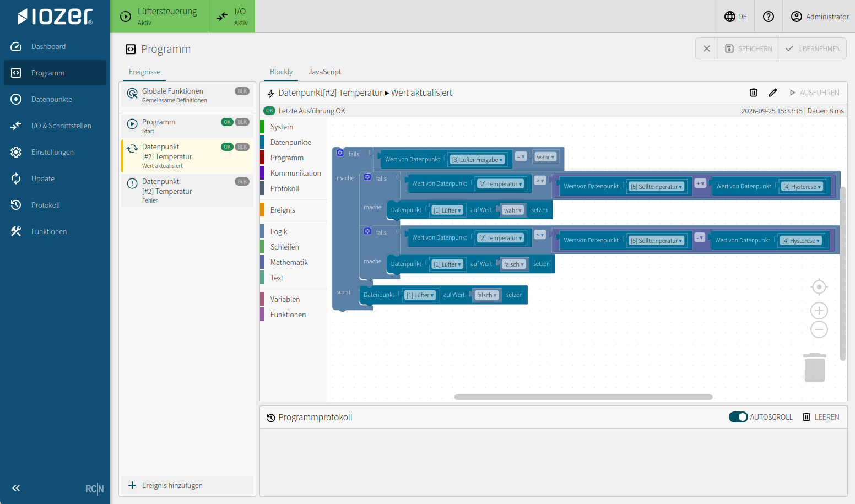Open Datenpunkte in the sidebar
The image size is (855, 504).
[x=55, y=99]
